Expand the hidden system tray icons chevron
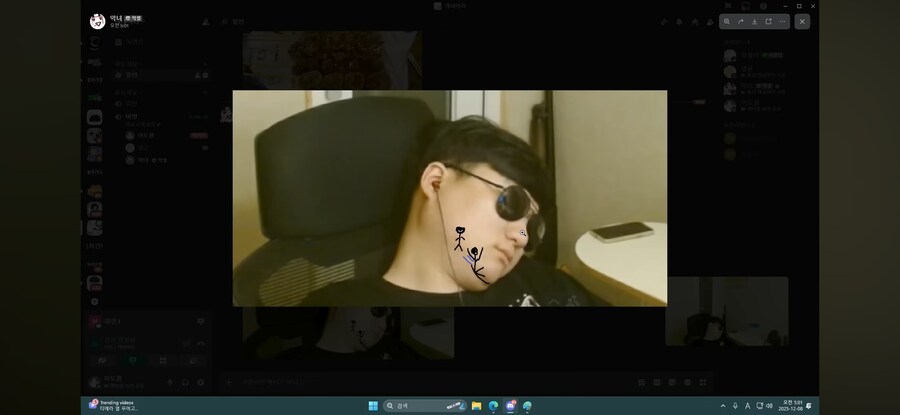900x415 pixels. pos(723,406)
